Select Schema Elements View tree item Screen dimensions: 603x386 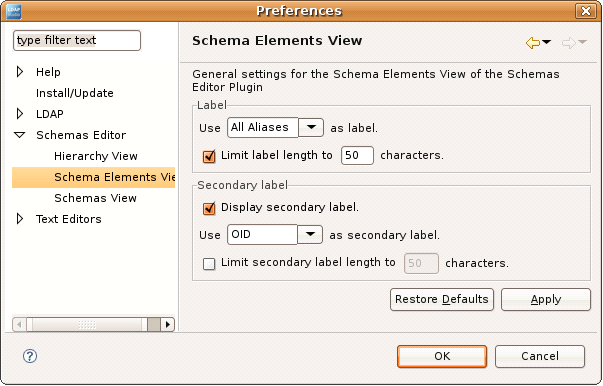93,177
